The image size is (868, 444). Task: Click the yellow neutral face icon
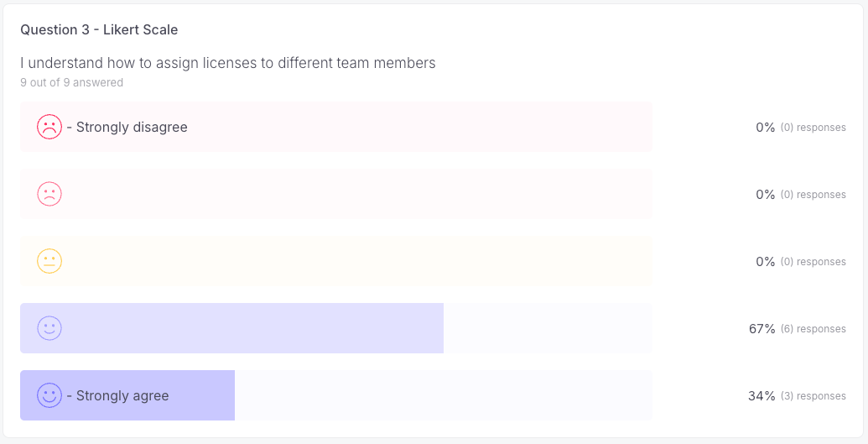49,261
